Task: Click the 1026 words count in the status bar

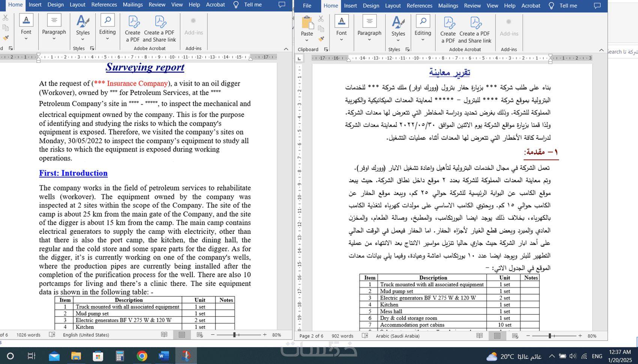Action: (29, 335)
